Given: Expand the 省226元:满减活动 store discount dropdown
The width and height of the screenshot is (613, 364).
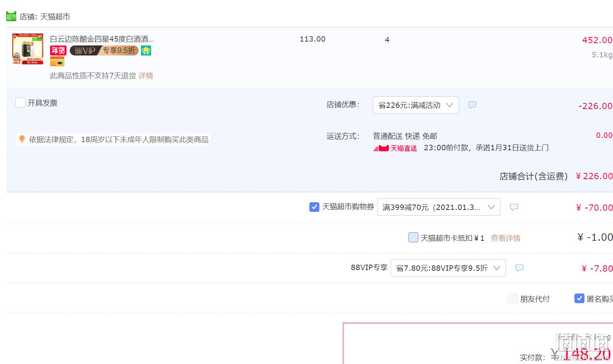Looking at the screenshot, I should click(416, 105).
